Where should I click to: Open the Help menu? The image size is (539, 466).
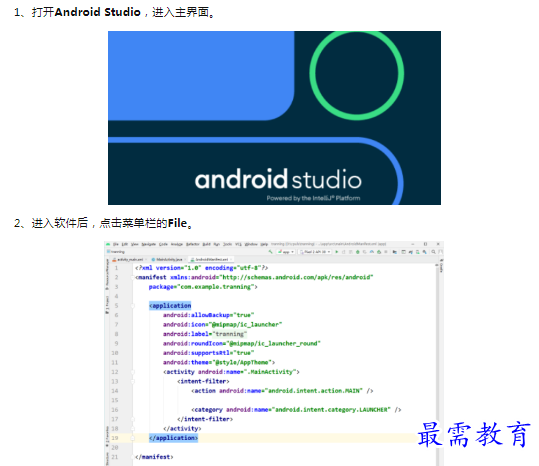[x=264, y=244]
